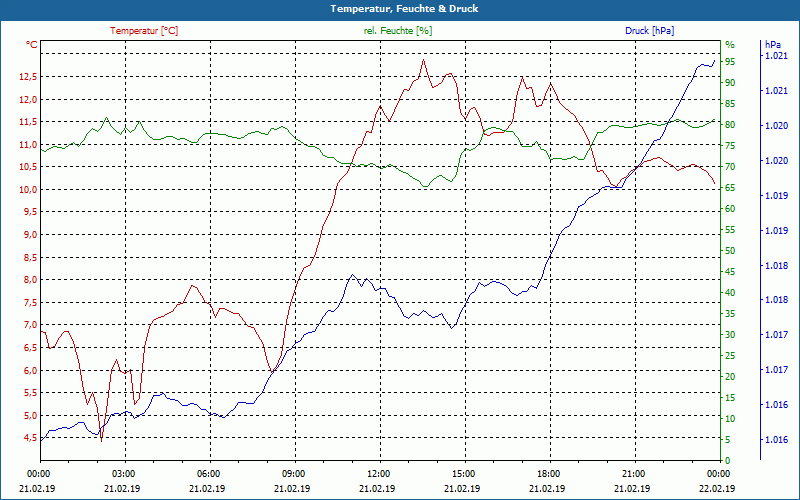Click the 6,5 temperature axis tick
The image size is (800, 500).
(30, 347)
